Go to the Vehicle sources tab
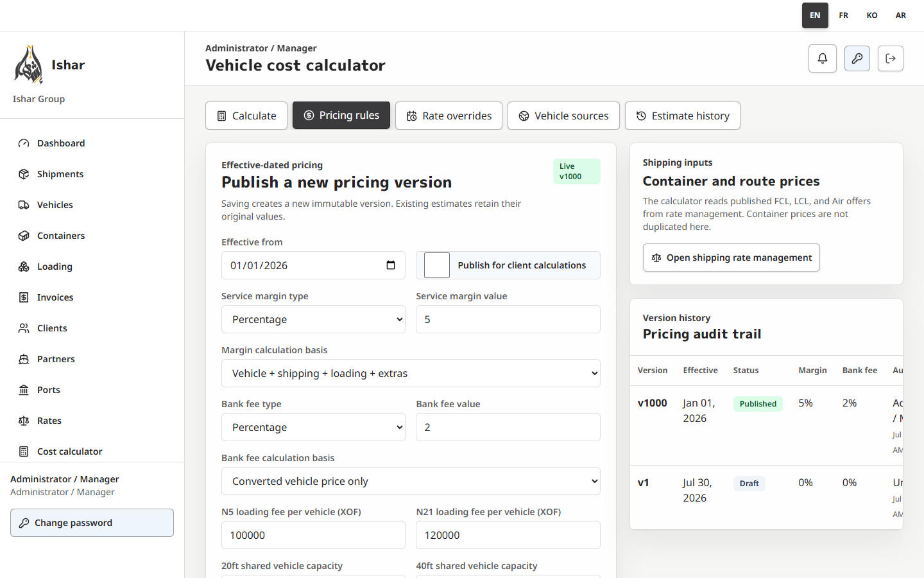The height and width of the screenshot is (578, 924). (x=563, y=116)
